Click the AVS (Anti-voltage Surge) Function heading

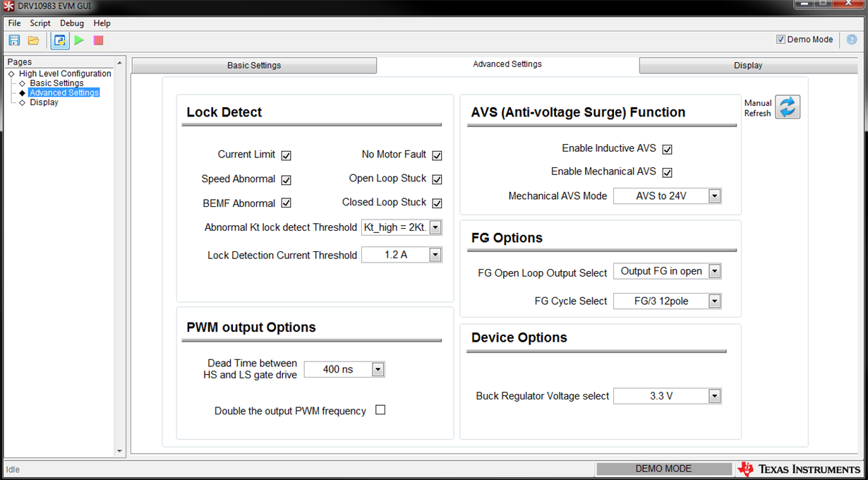[578, 112]
